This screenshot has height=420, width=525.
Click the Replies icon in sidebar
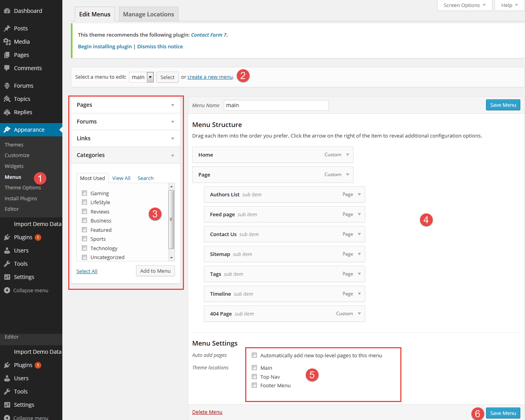coord(7,112)
